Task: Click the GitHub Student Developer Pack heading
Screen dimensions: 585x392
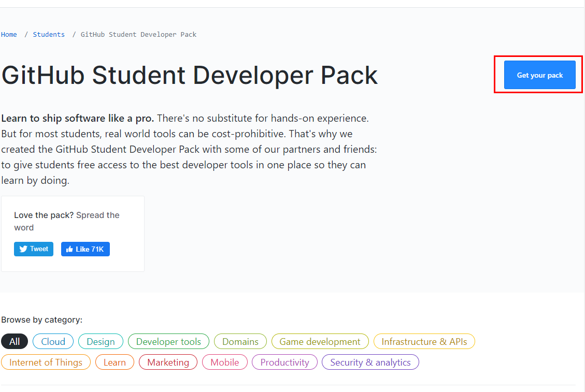Action: pyautogui.click(x=190, y=75)
